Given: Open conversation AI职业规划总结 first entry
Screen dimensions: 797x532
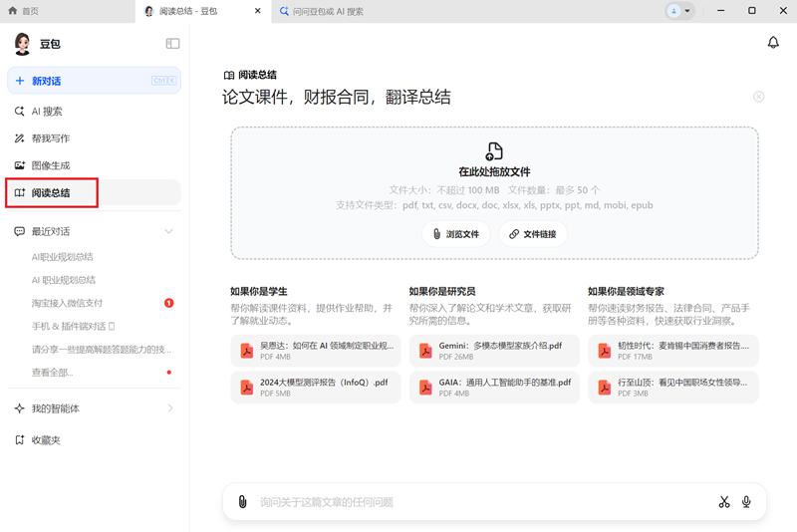Looking at the screenshot, I should [x=63, y=257].
